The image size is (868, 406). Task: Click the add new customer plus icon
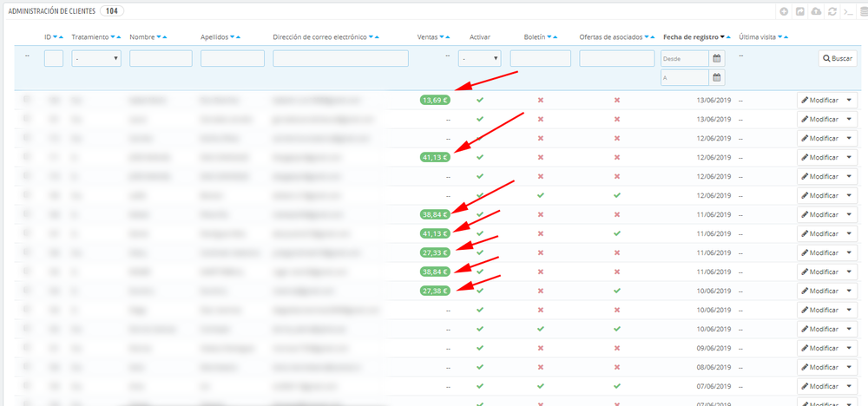783,11
